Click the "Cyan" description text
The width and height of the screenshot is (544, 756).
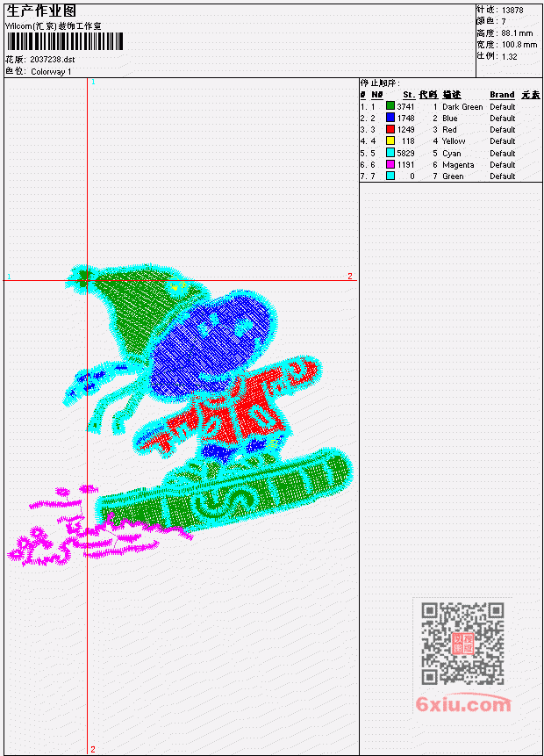[452, 154]
